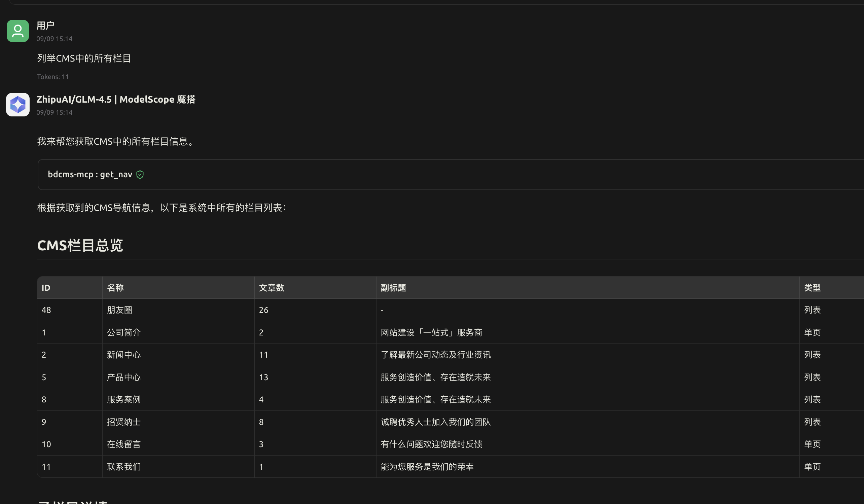The height and width of the screenshot is (504, 864).
Task: Click the 文章数 column header
Action: [272, 288]
